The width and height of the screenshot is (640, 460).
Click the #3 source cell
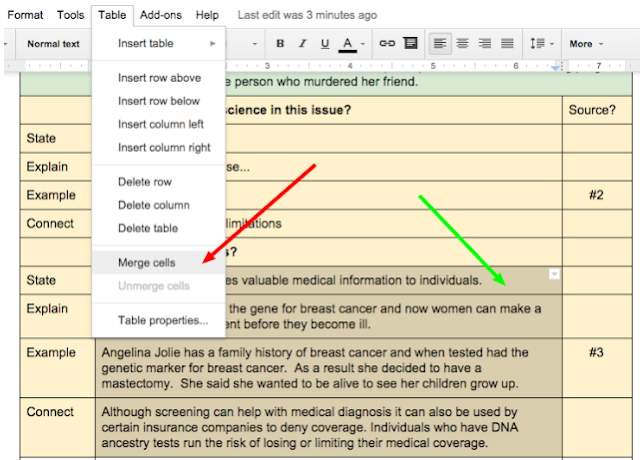click(597, 367)
